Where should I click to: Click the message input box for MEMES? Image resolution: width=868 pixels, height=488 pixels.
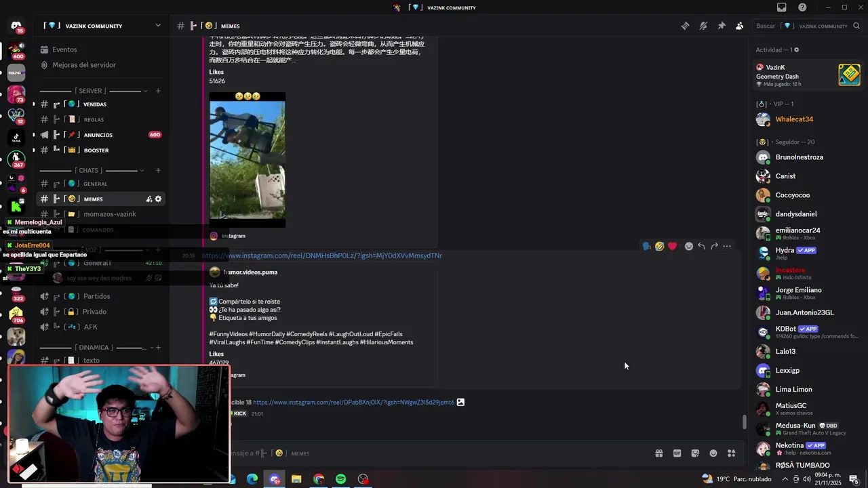click(x=434, y=453)
